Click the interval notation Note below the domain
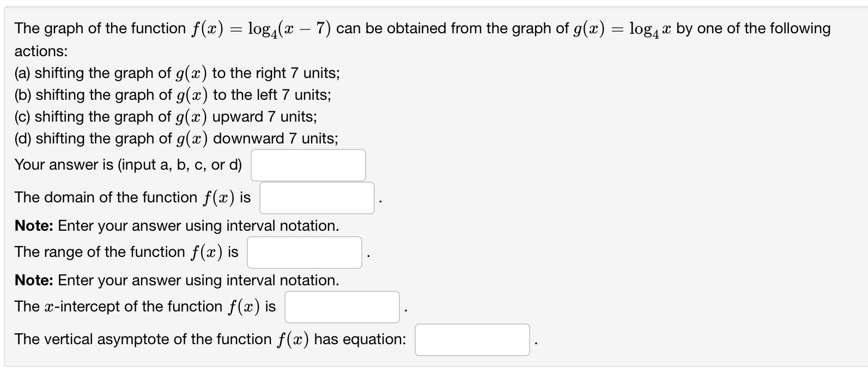Image resolution: width=868 pixels, height=378 pixels. point(177,226)
